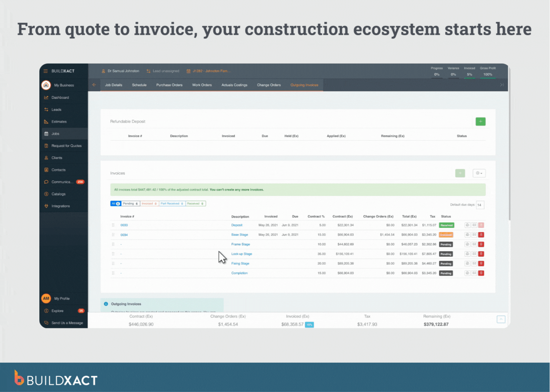The image size is (550, 392).
Task: Select the Leads item in the sidebar
Action: 57,109
